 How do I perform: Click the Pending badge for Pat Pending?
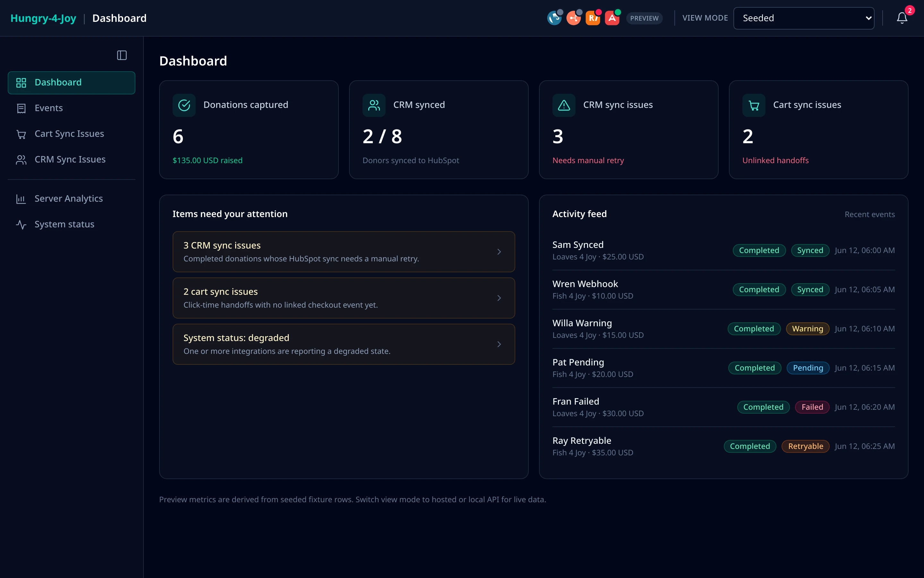click(x=808, y=368)
